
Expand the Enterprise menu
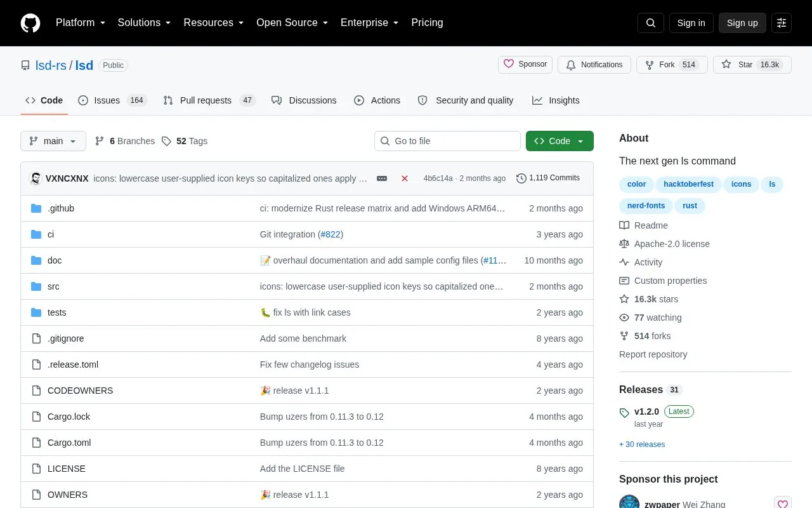point(370,23)
